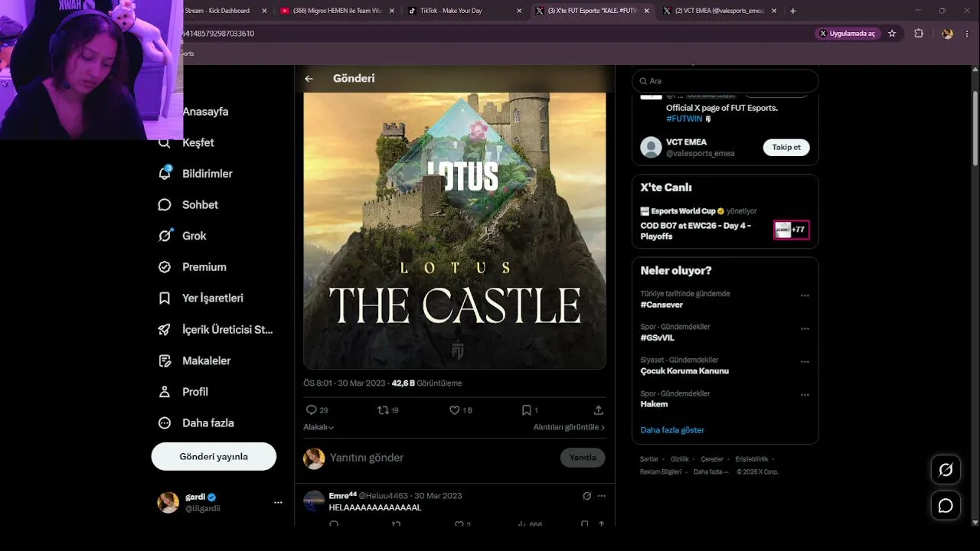Click the Premium badge icon
980x551 pixels.
[x=165, y=267]
